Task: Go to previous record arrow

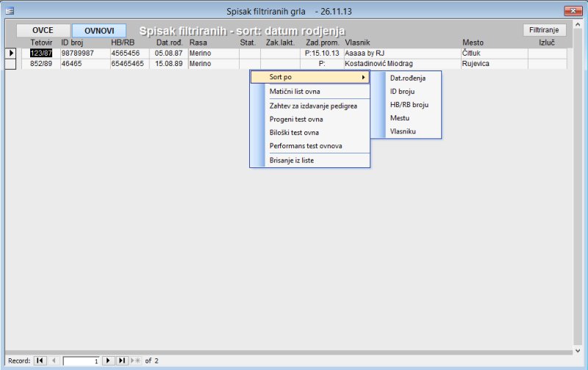Action: pyautogui.click(x=53, y=360)
